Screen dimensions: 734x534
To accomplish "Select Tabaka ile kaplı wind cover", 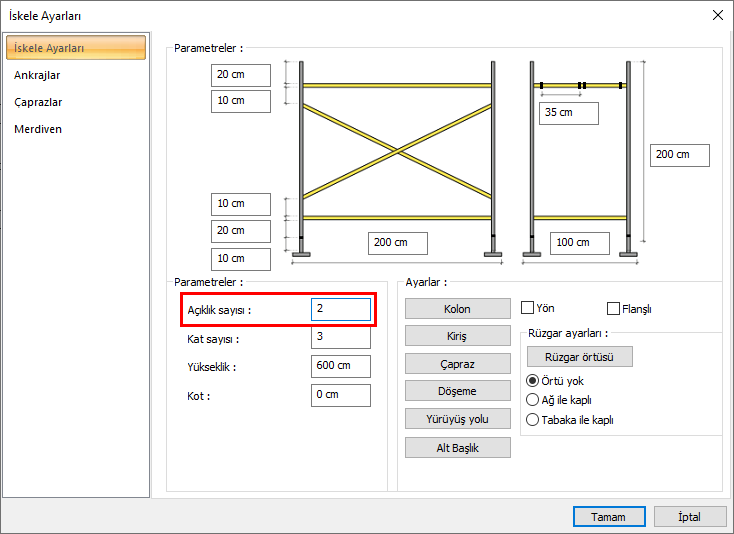I will click(x=532, y=420).
